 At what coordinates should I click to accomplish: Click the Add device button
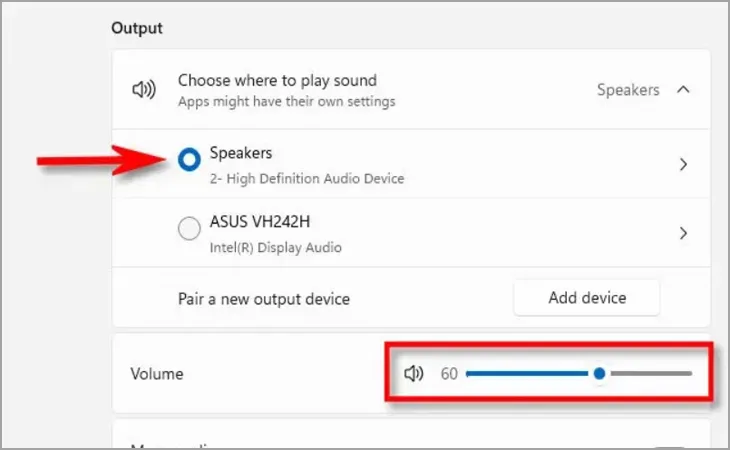[587, 298]
